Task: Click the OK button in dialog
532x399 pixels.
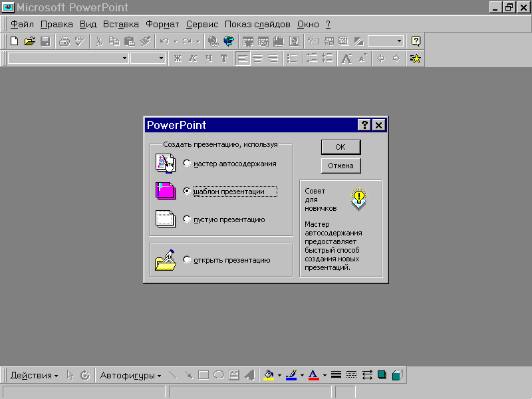Action: pos(340,147)
